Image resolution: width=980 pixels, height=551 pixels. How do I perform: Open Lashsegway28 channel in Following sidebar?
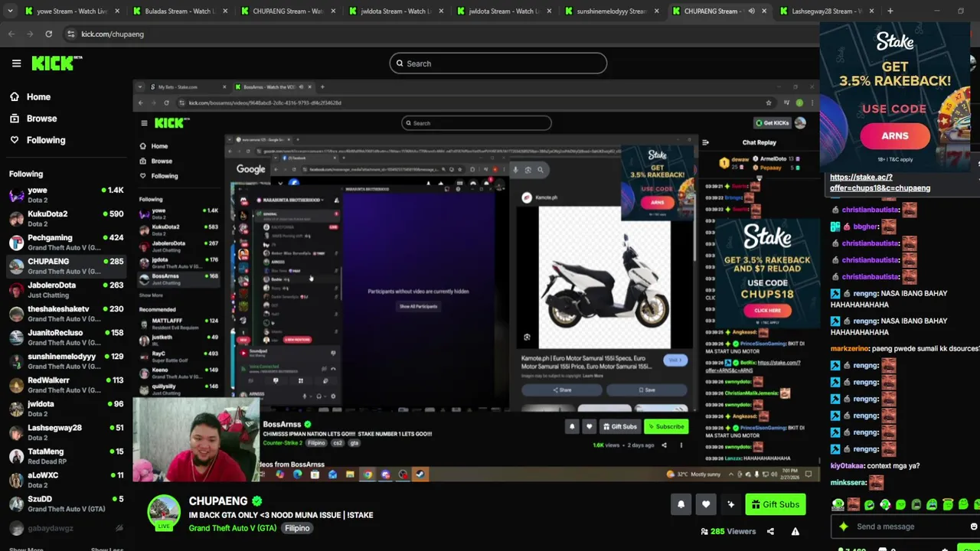coord(65,432)
